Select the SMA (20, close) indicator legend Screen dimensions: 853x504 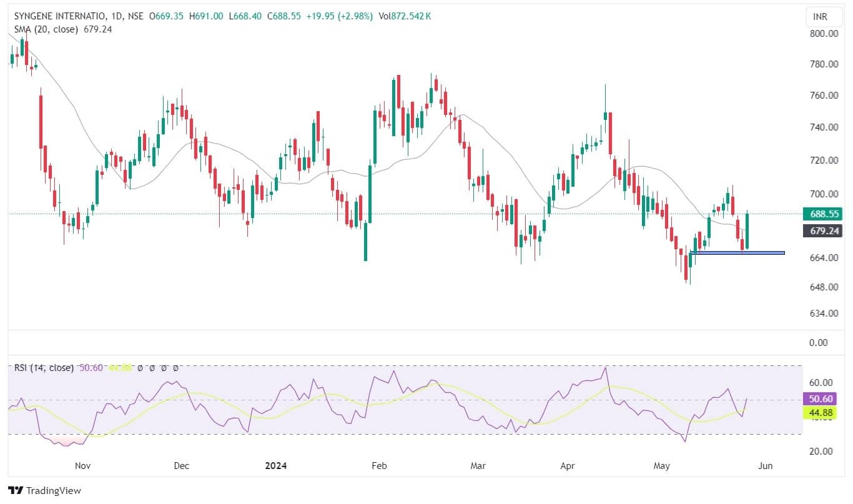tap(46, 29)
